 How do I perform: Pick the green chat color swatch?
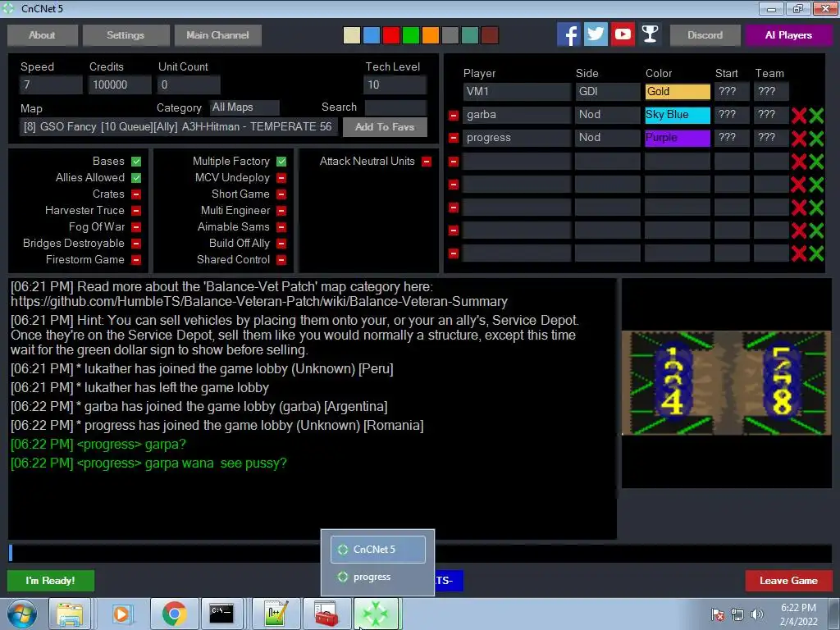coord(411,35)
